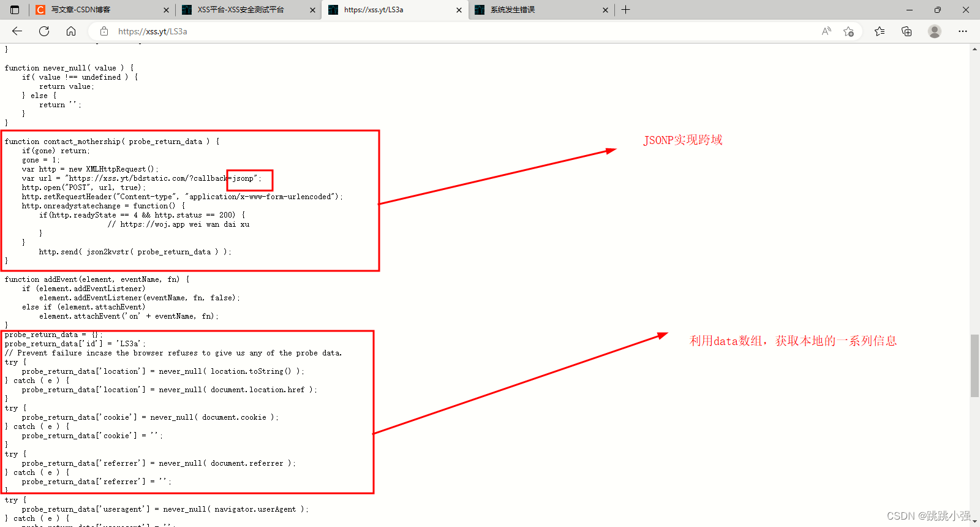The width and height of the screenshot is (980, 527).
Task: Click the scrollbar down arrow
Action: tap(974, 521)
